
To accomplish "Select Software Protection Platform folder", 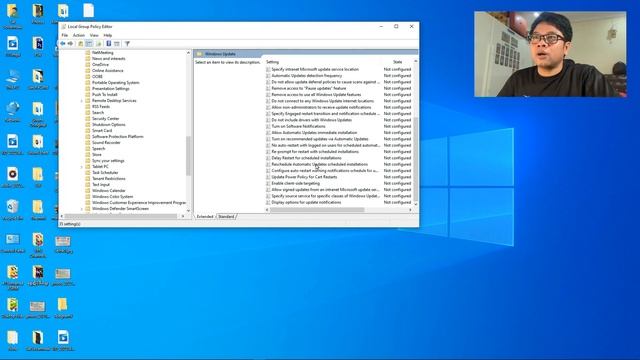I will tap(118, 136).
